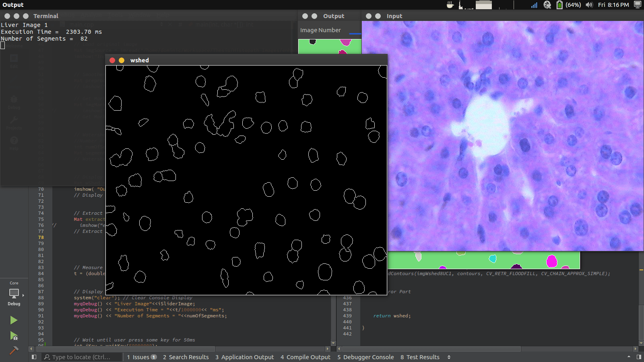Click the green Run button

(x=14, y=320)
